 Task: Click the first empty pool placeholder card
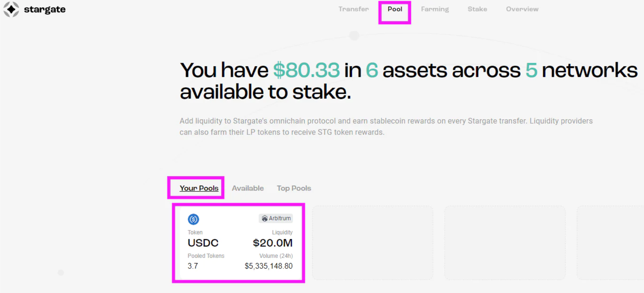[x=372, y=243]
